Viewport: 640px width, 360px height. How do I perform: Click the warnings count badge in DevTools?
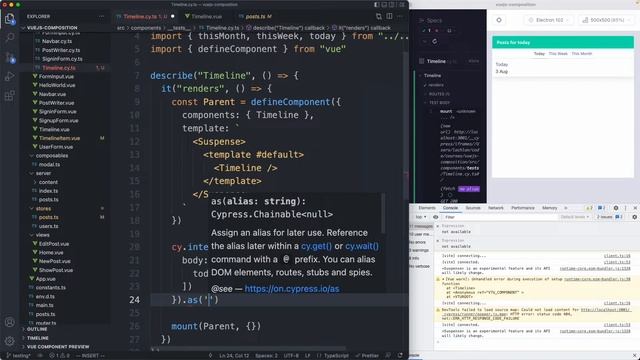coord(589,208)
